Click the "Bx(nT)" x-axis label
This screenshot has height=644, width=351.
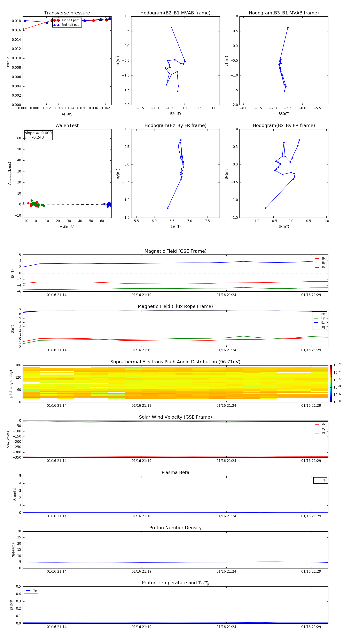click(x=284, y=227)
